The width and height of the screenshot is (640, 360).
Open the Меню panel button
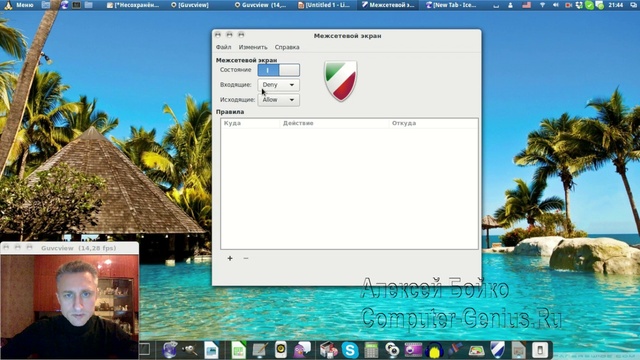click(x=18, y=5)
